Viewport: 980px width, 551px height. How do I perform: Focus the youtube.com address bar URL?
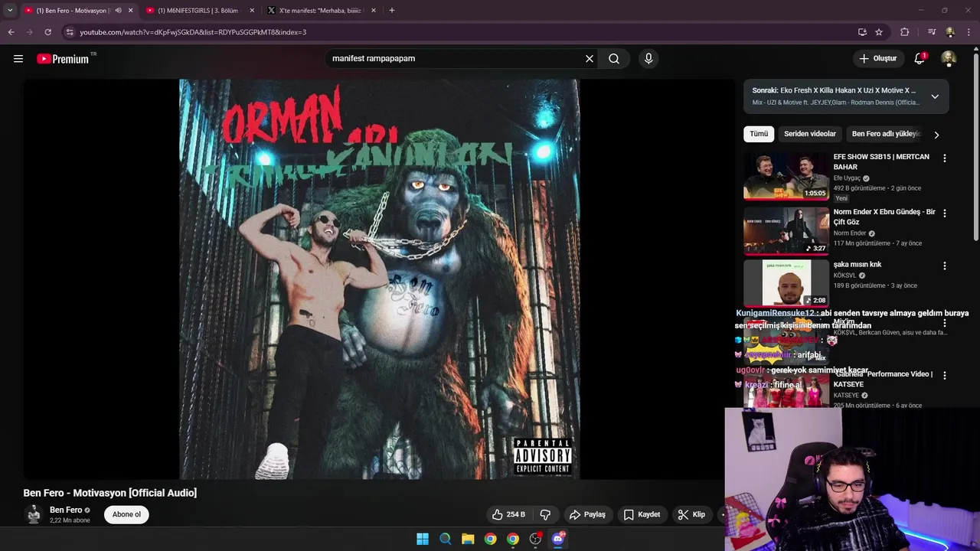click(x=193, y=32)
